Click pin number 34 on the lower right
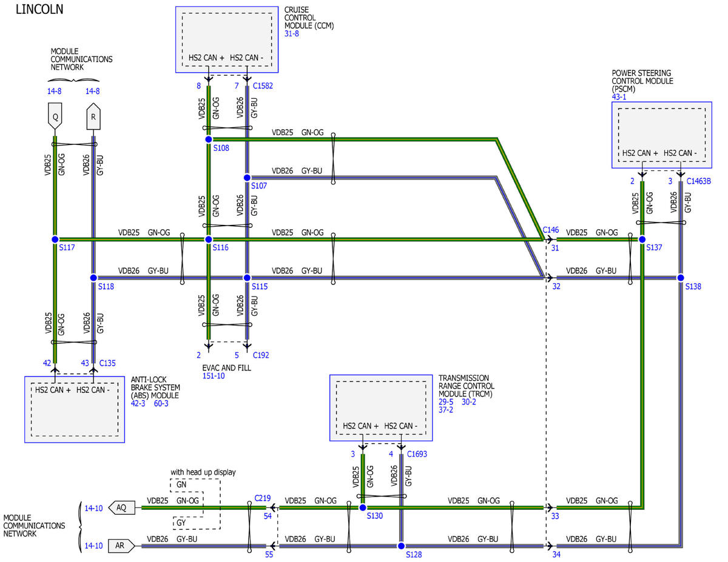 (556, 554)
